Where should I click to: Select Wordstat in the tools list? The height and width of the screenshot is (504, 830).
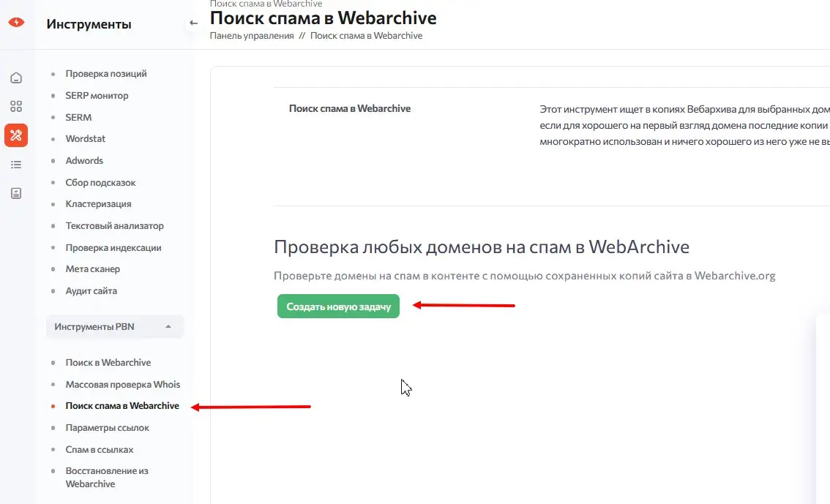click(x=85, y=139)
